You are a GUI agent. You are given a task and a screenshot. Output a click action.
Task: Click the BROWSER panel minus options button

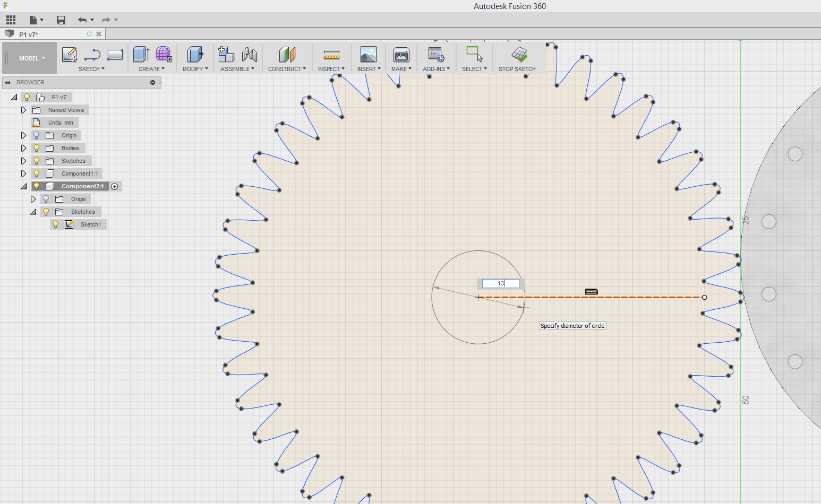(152, 83)
